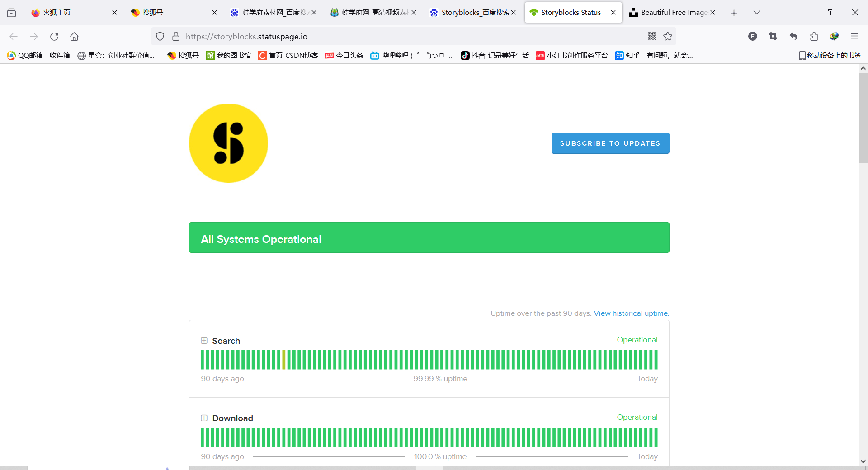Click the 100.0 % uptime text
868x470 pixels.
coord(440,456)
